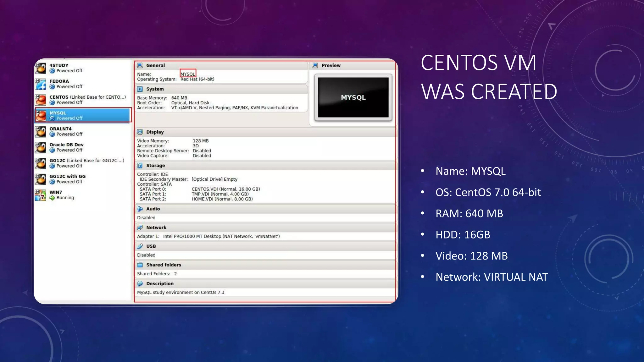Click the Network section icon

140,228
